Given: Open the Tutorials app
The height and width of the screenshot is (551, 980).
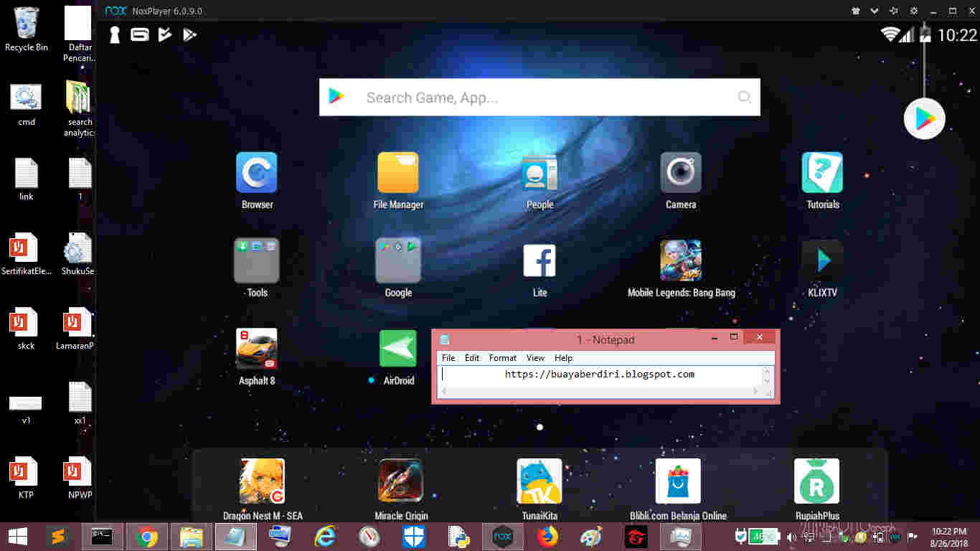Looking at the screenshot, I should click(822, 173).
